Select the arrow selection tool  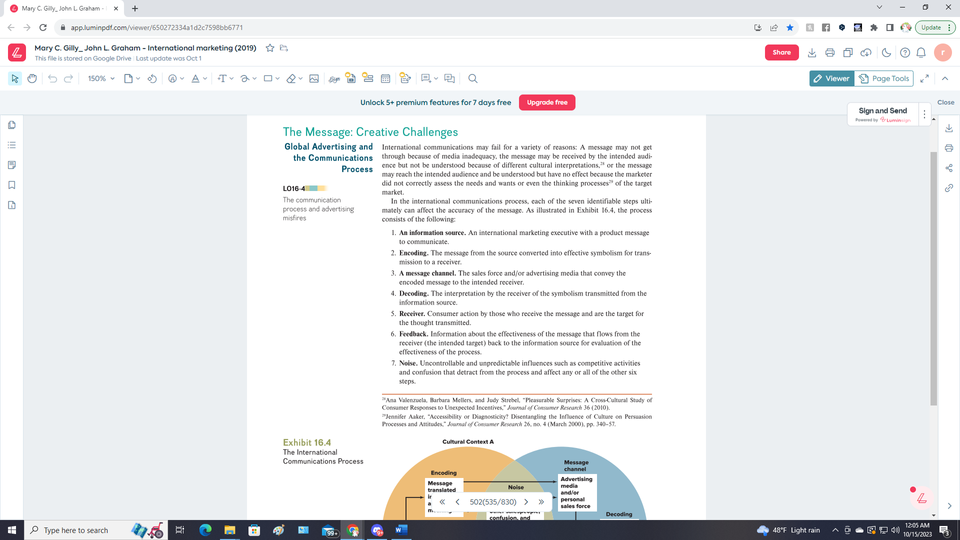pyautogui.click(x=15, y=78)
